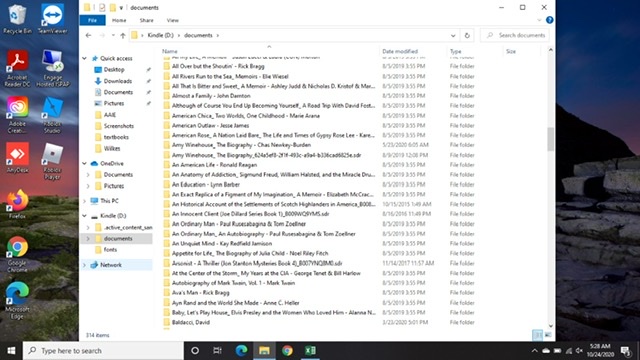Sort by Name column header

(169, 51)
